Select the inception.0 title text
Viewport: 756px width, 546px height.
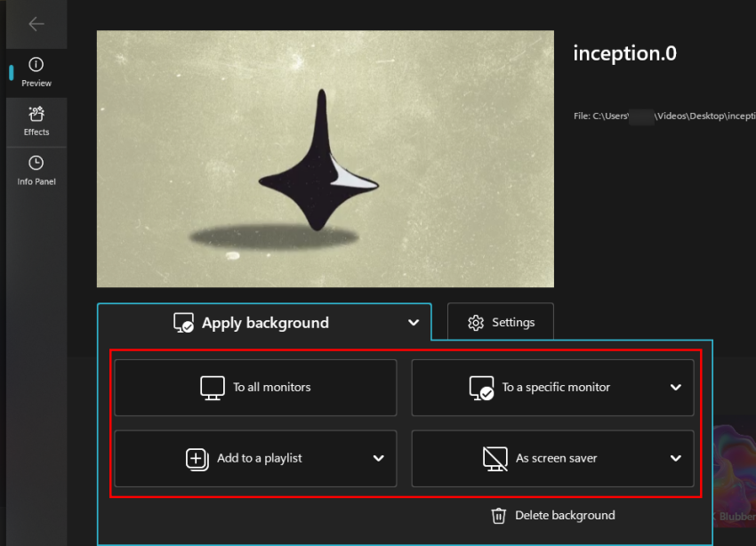[624, 53]
